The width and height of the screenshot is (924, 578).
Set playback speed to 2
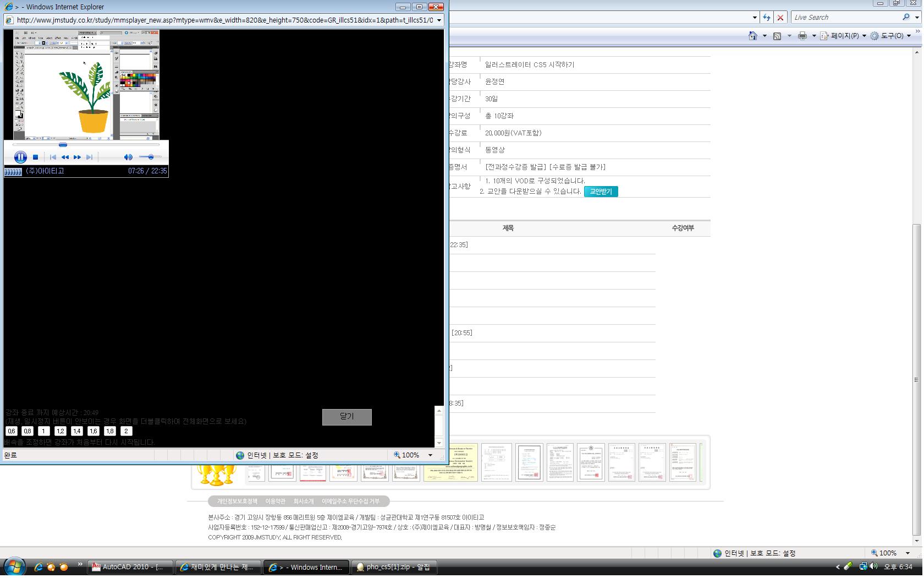click(x=127, y=432)
